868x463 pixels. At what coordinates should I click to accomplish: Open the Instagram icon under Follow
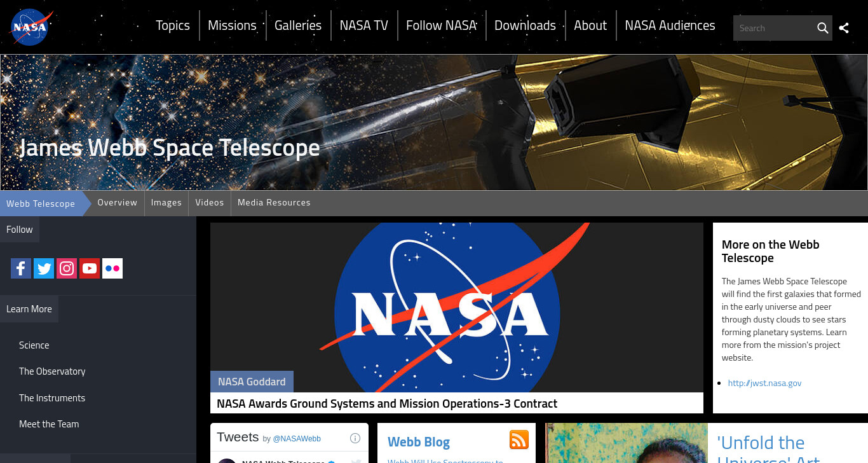tap(67, 268)
